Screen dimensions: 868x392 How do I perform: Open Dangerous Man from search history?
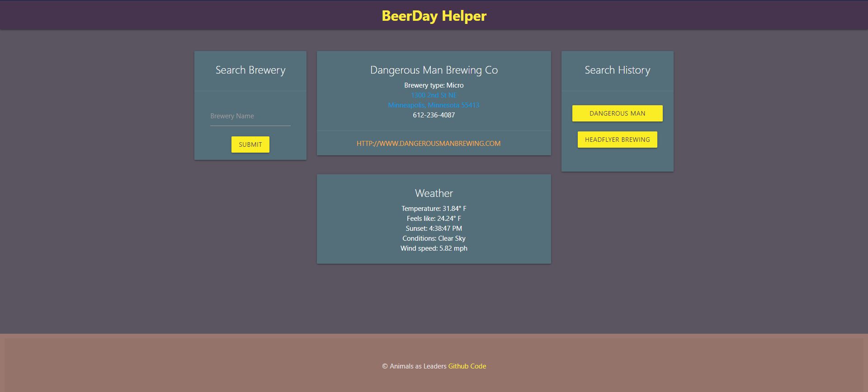(x=618, y=113)
